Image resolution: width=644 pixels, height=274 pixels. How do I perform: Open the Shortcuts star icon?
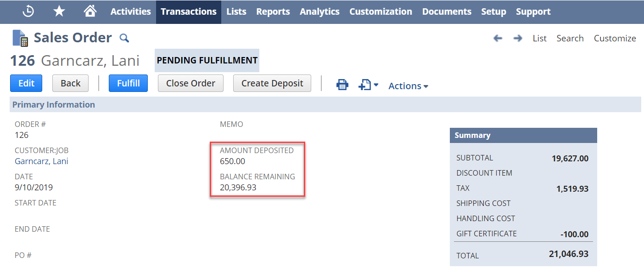click(59, 11)
